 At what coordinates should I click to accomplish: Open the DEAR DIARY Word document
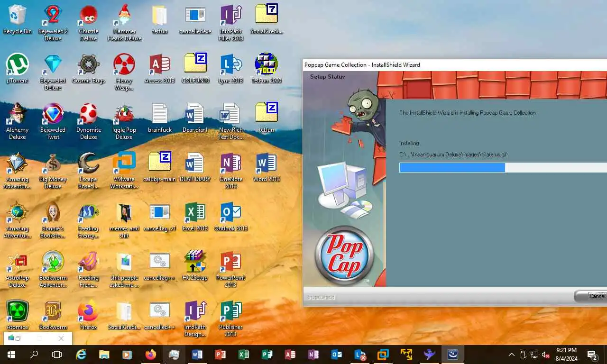[x=195, y=167]
